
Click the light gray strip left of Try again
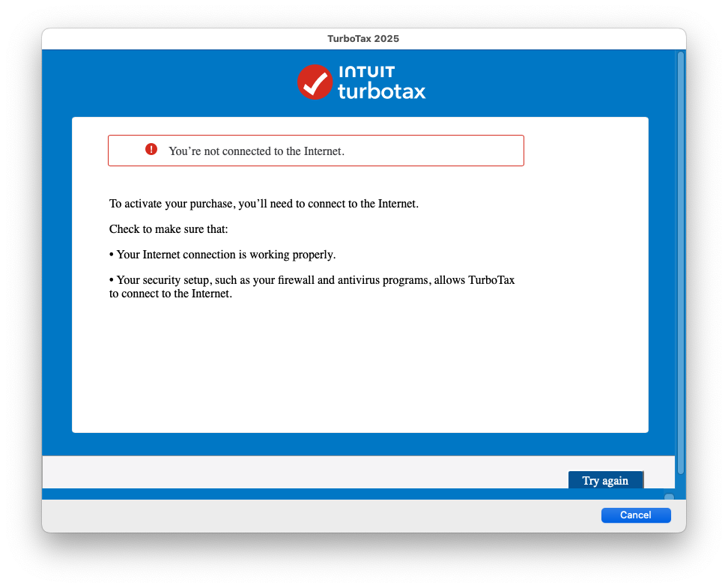pyautogui.click(x=302, y=472)
